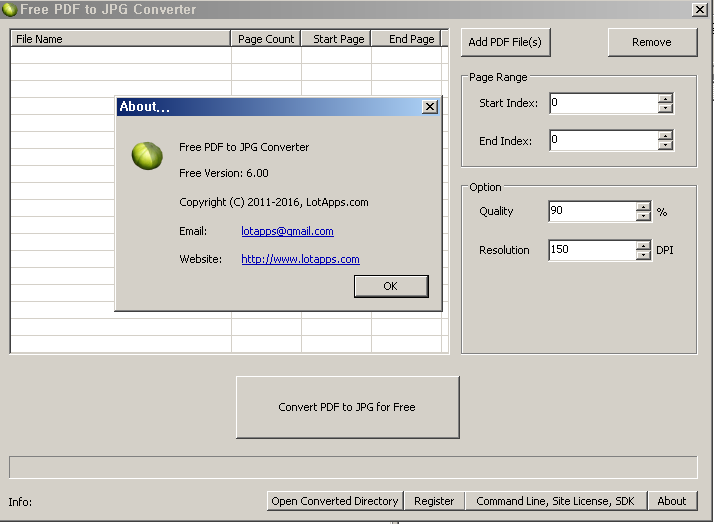The height and width of the screenshot is (524, 714).
Task: Open Converted Directory
Action: 335,501
